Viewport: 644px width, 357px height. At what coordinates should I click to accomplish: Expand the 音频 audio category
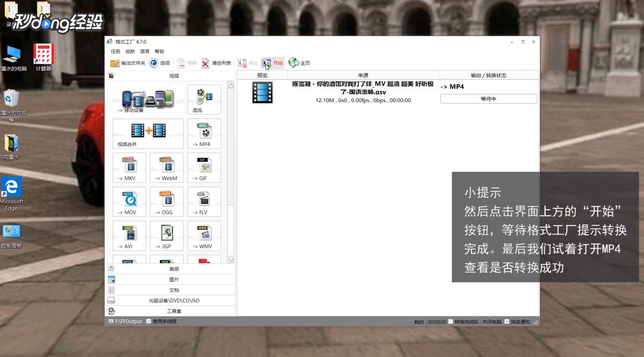tap(171, 269)
